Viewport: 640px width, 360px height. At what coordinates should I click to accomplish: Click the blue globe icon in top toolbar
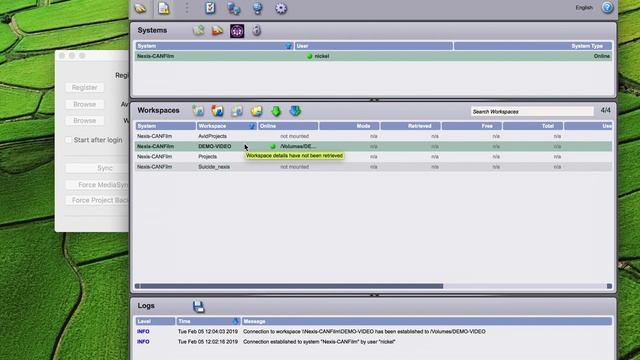[258, 8]
